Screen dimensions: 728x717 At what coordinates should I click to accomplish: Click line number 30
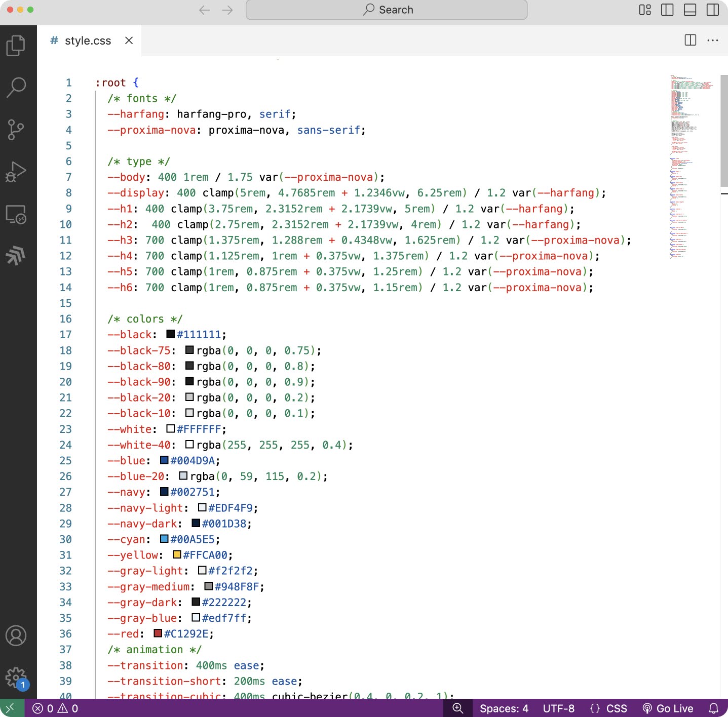tap(66, 539)
